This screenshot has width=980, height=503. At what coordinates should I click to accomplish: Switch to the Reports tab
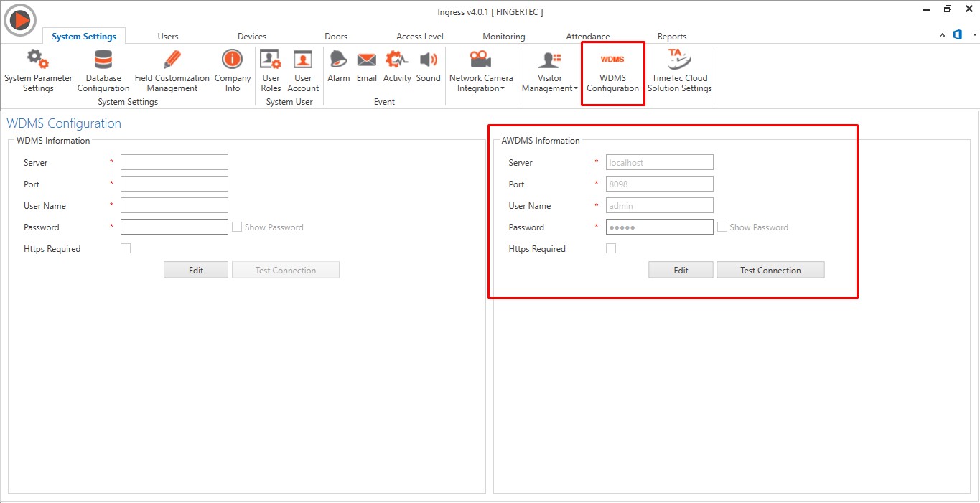(x=672, y=37)
